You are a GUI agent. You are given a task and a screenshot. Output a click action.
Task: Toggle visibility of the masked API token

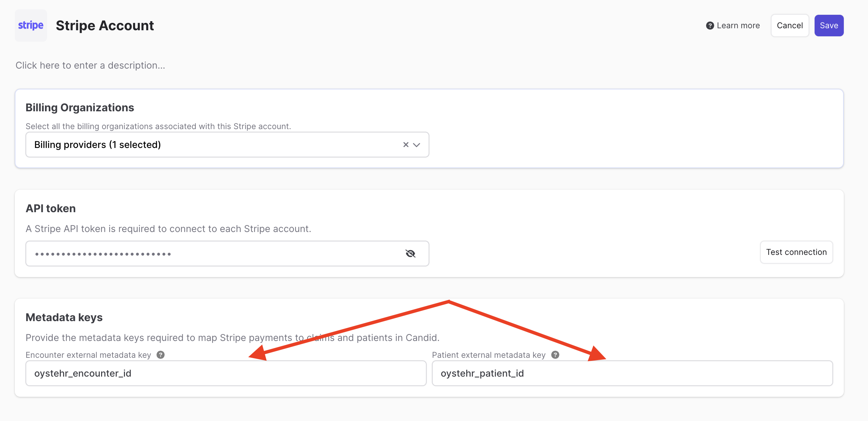tap(410, 253)
